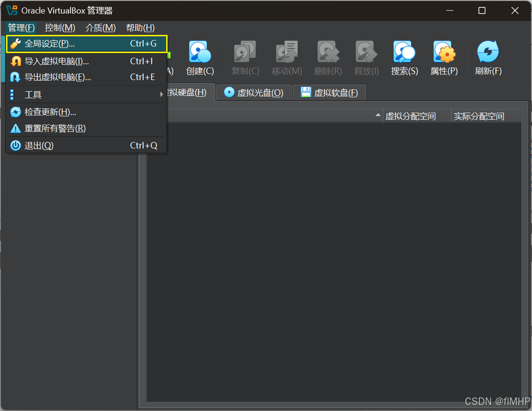Open the 介质 menu in menu bar

pos(101,28)
